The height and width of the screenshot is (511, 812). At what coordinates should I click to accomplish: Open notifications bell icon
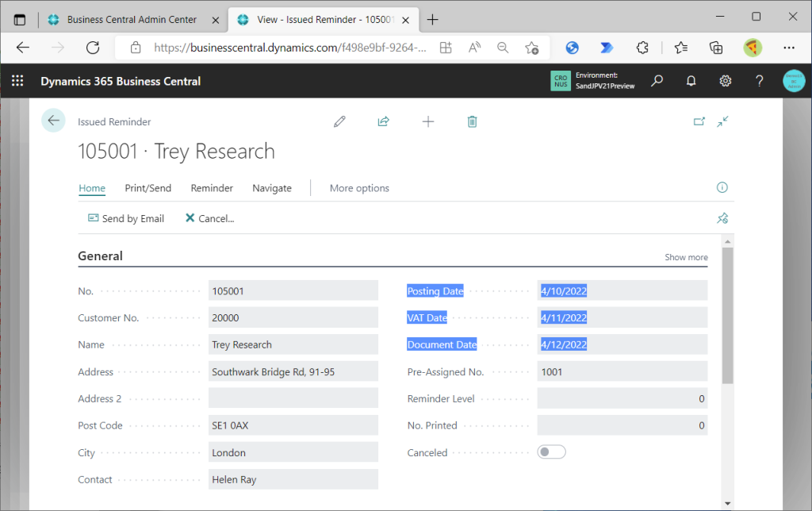tap(691, 81)
